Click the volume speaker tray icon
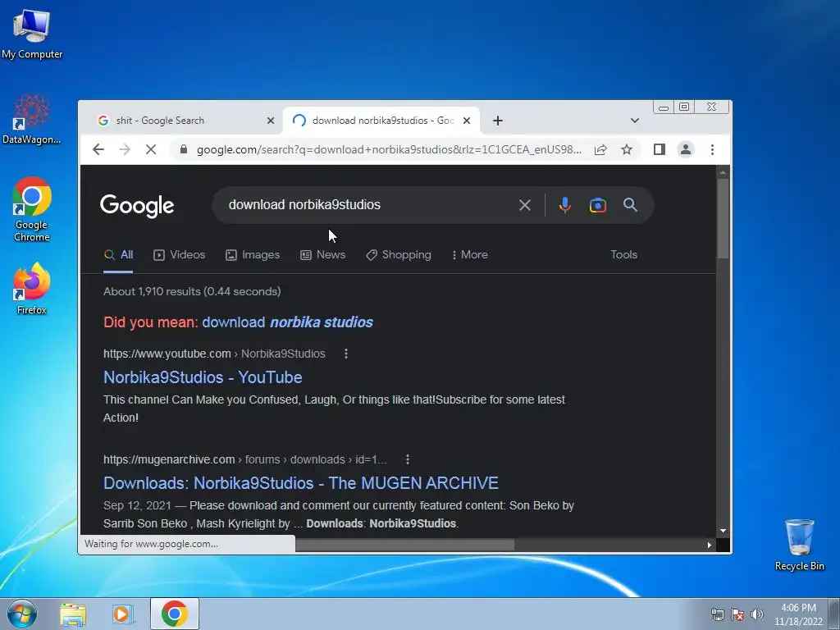Viewport: 840px width, 630px height. coord(757,614)
